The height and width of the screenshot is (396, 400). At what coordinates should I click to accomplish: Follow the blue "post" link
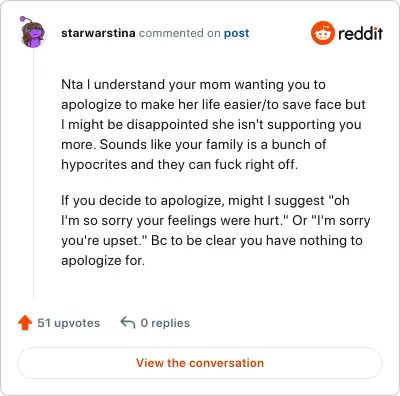[236, 33]
